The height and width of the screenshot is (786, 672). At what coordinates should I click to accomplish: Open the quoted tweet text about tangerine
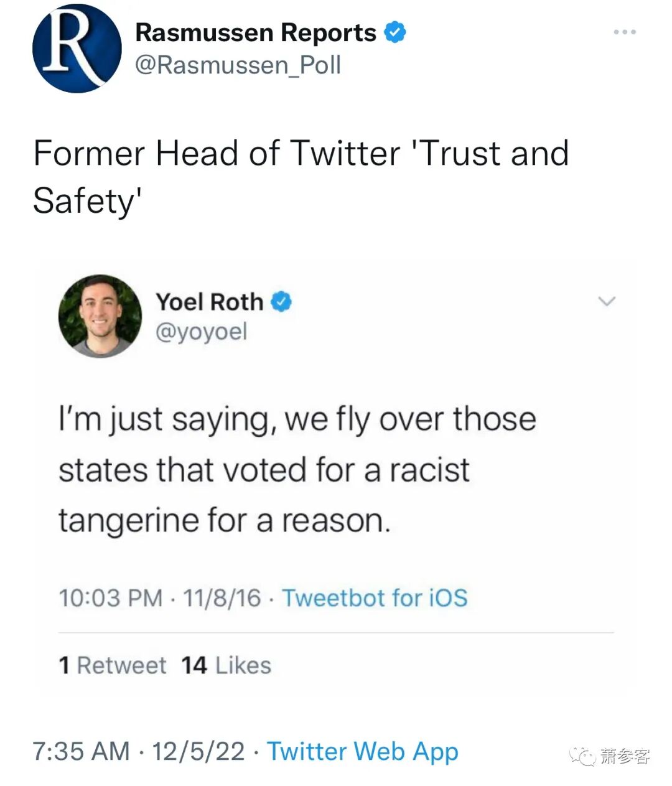297,469
